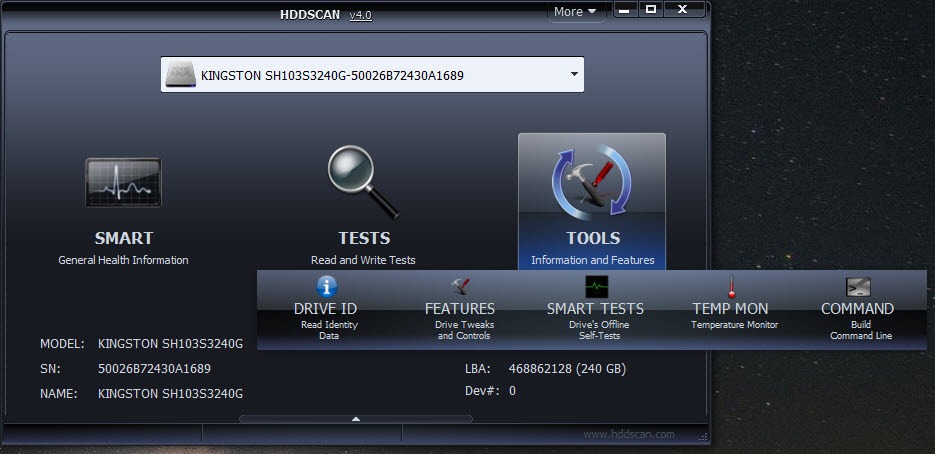The image size is (935, 454).
Task: Collapse the bottom panel arrow handle
Action: (x=356, y=419)
